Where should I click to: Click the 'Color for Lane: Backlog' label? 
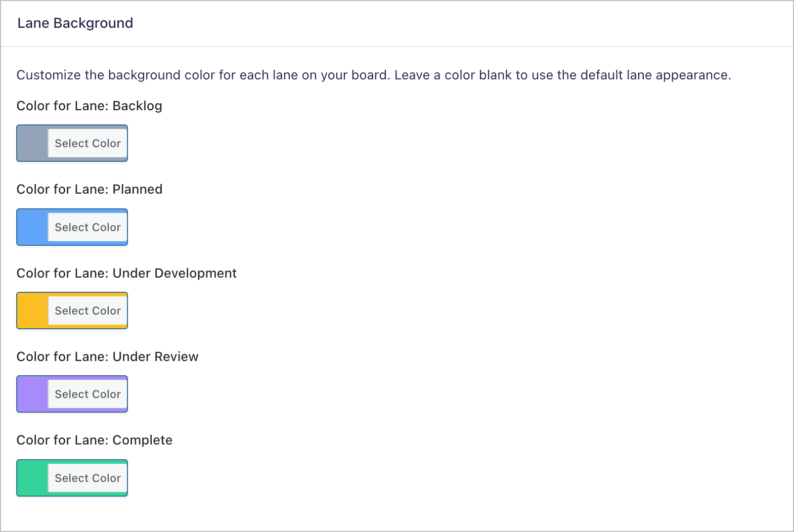90,106
